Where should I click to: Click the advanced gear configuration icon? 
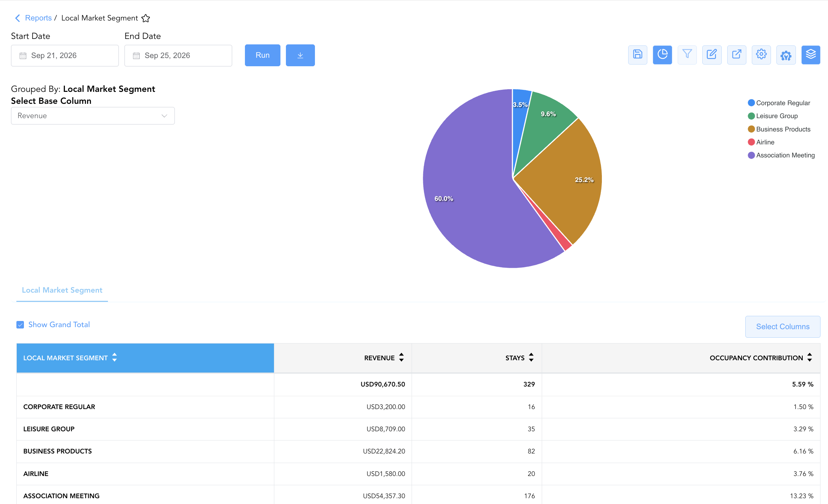tap(786, 55)
